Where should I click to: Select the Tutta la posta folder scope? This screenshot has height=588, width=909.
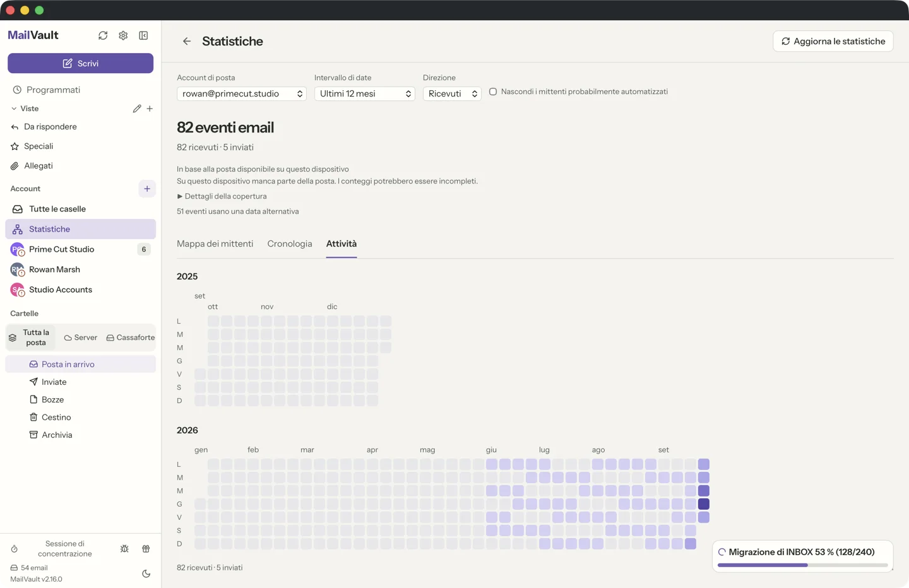tap(30, 338)
